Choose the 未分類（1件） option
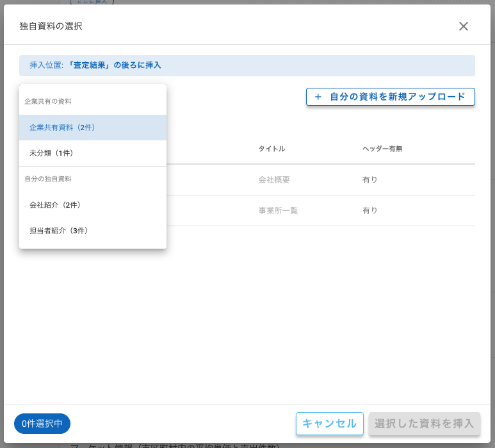This screenshot has width=495, height=448. point(93,153)
